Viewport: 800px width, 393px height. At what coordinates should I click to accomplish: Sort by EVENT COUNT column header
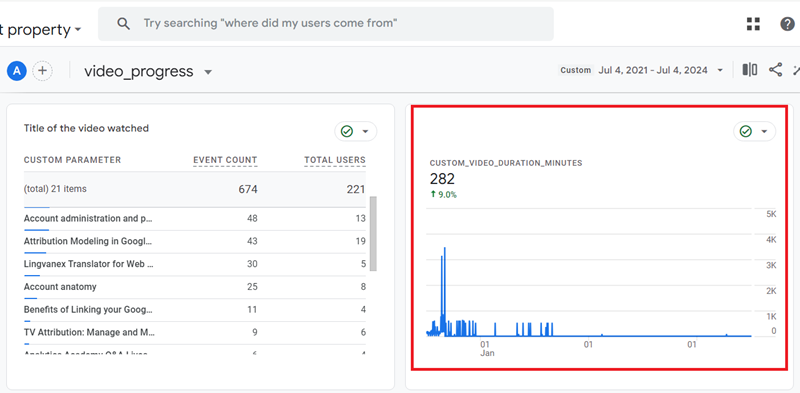coord(225,160)
